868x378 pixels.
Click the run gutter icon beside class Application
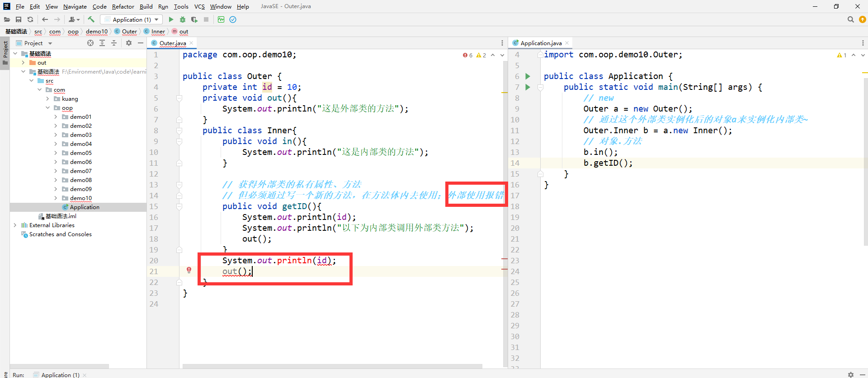(528, 76)
